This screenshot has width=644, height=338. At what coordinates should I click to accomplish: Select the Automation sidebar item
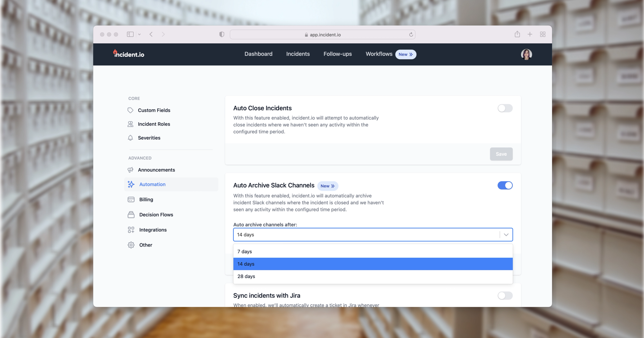(x=171, y=184)
